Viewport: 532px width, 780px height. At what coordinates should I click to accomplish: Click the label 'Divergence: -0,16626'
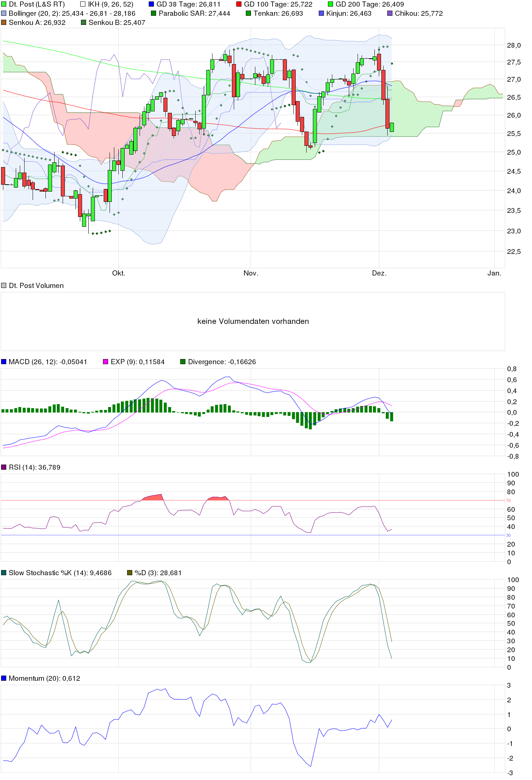tap(222, 362)
